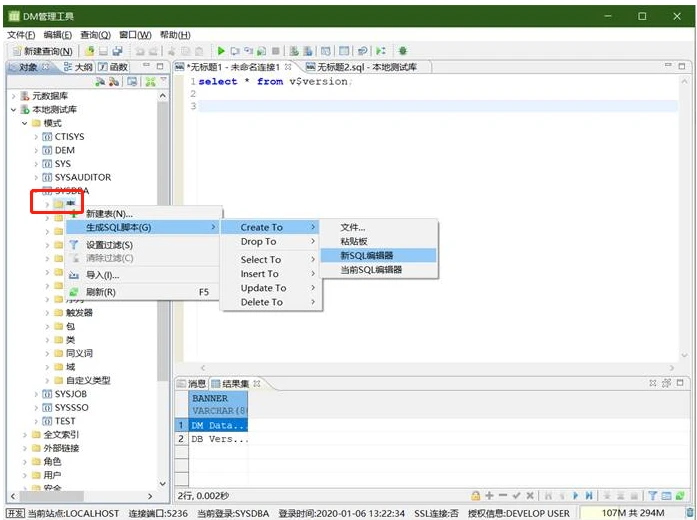Choose Drop To in the script submenu
Viewport: 697px width, 520px height.
coord(258,242)
